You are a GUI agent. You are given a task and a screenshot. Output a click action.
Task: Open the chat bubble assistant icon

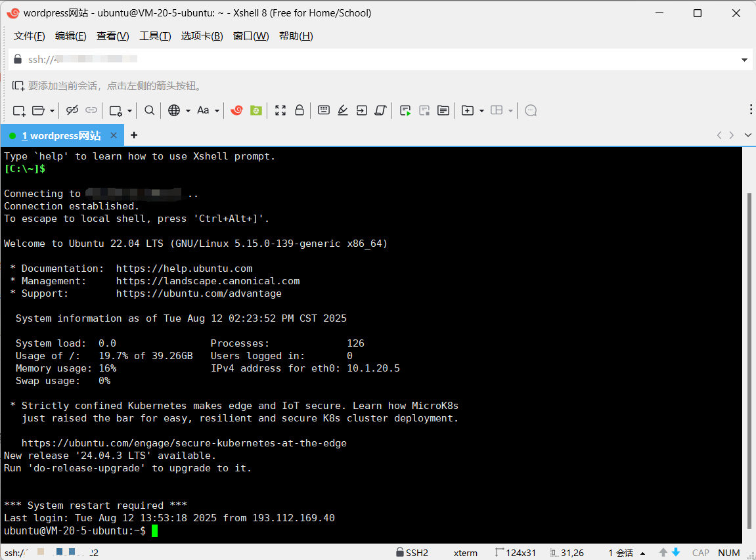(531, 110)
